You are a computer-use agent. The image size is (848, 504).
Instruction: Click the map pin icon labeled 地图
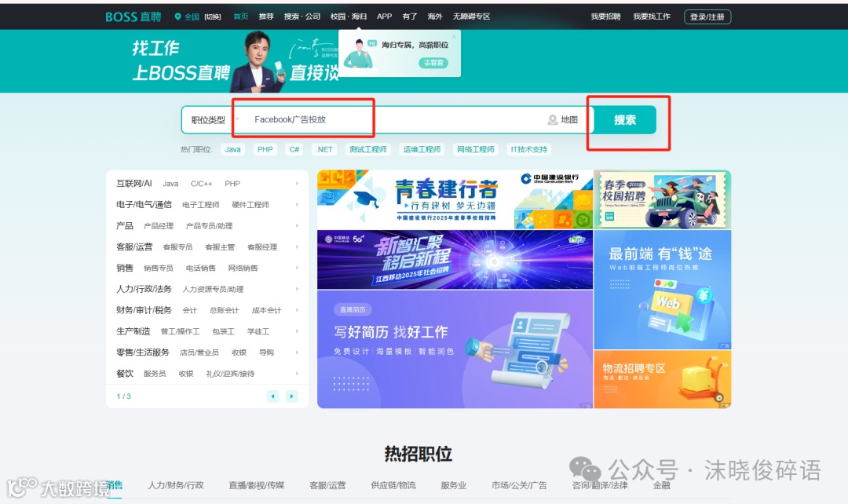click(x=552, y=119)
